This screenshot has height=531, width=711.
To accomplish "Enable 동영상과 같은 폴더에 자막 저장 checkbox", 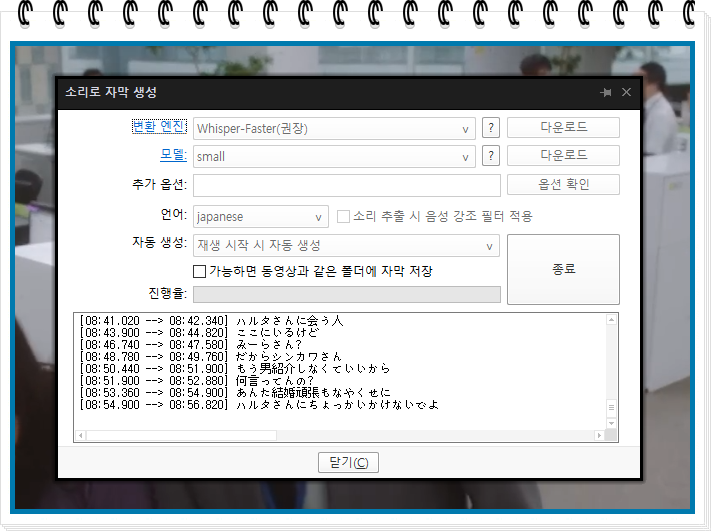I will pyautogui.click(x=200, y=272).
